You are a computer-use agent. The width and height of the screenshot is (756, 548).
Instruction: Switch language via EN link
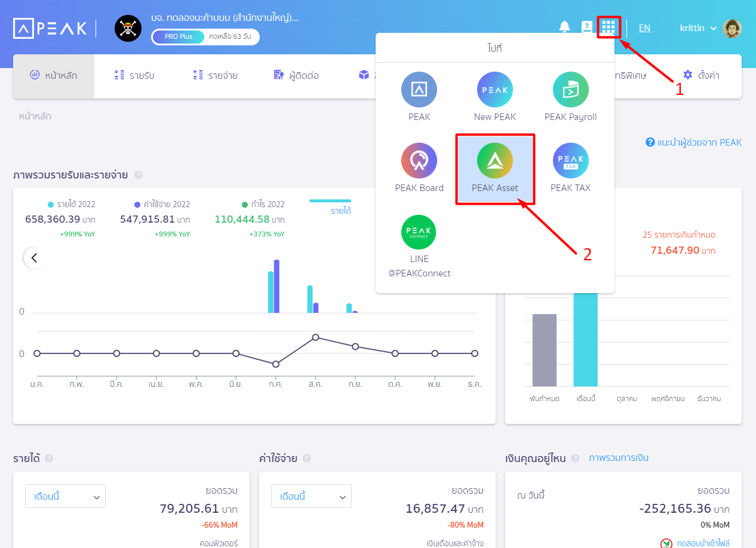[x=644, y=27]
